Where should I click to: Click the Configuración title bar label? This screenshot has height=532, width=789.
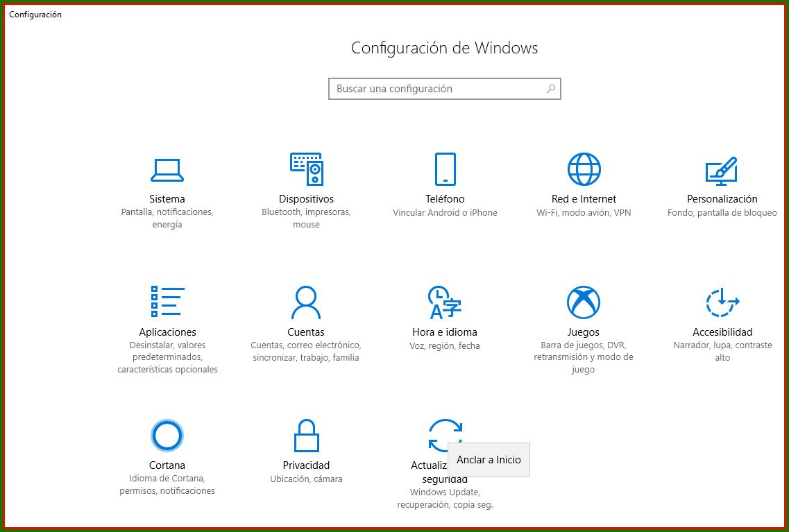pyautogui.click(x=37, y=14)
